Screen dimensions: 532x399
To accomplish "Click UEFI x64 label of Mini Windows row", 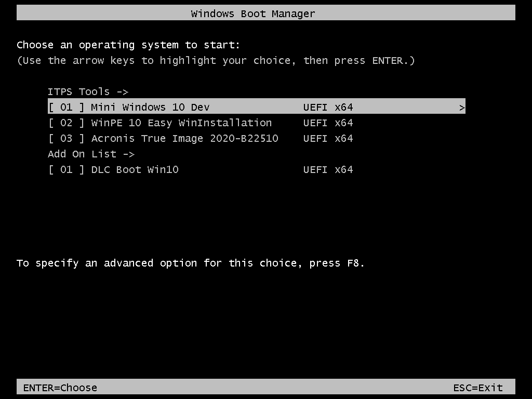I will (328, 107).
